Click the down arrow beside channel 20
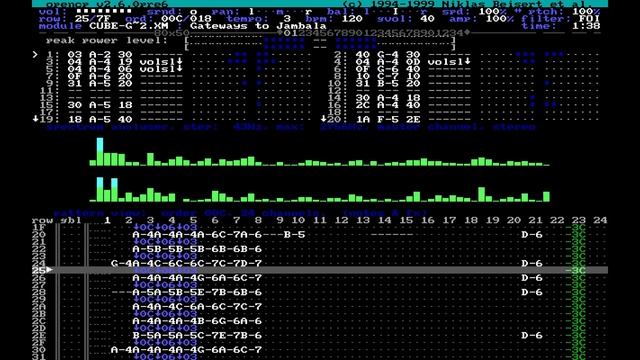Viewport: 640px width, 360px height. (324, 119)
